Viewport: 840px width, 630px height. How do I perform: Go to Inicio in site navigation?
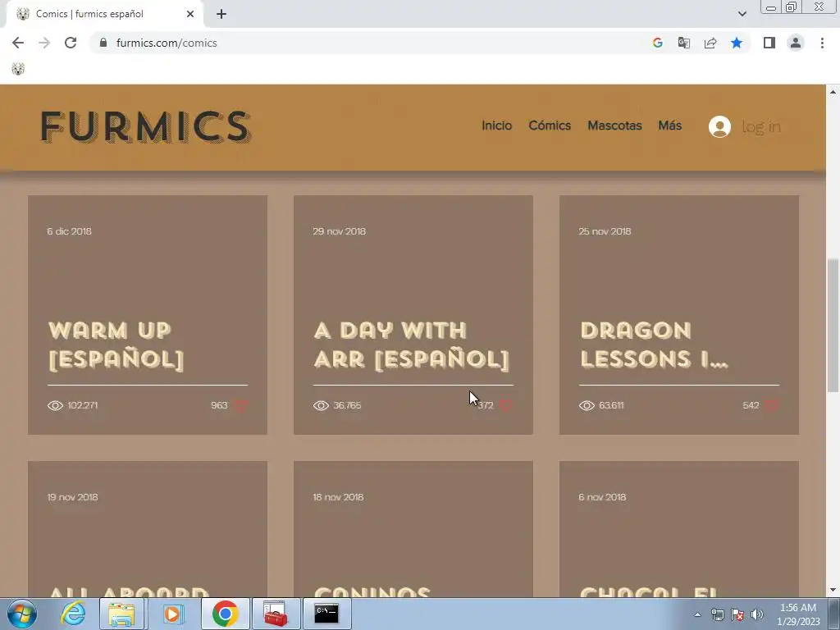(496, 126)
